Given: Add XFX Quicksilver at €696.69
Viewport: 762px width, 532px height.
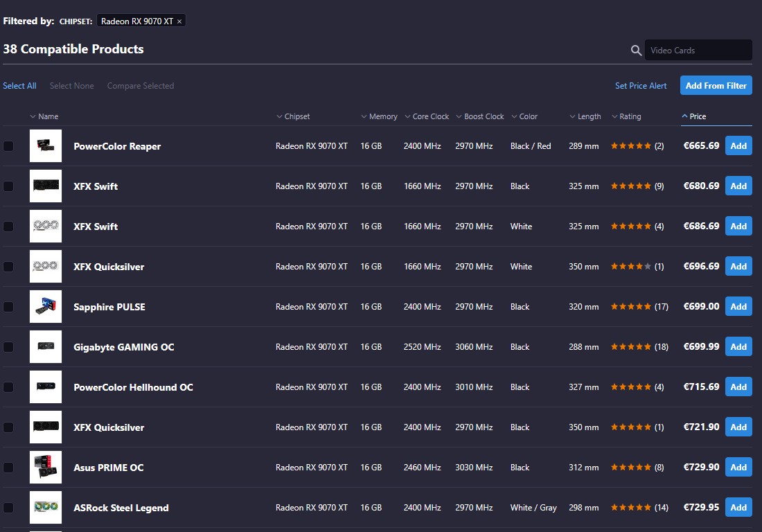Looking at the screenshot, I should (x=738, y=266).
